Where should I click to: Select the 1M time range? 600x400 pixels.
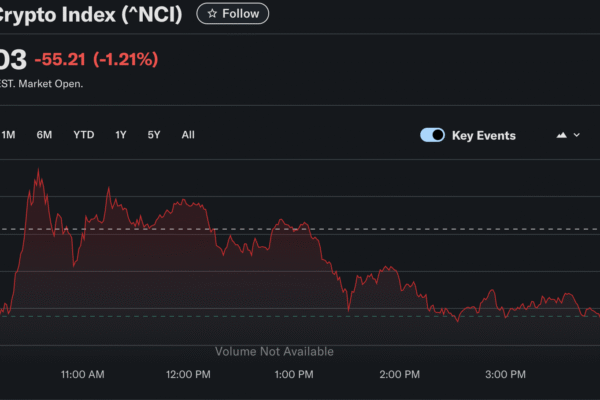(8, 135)
